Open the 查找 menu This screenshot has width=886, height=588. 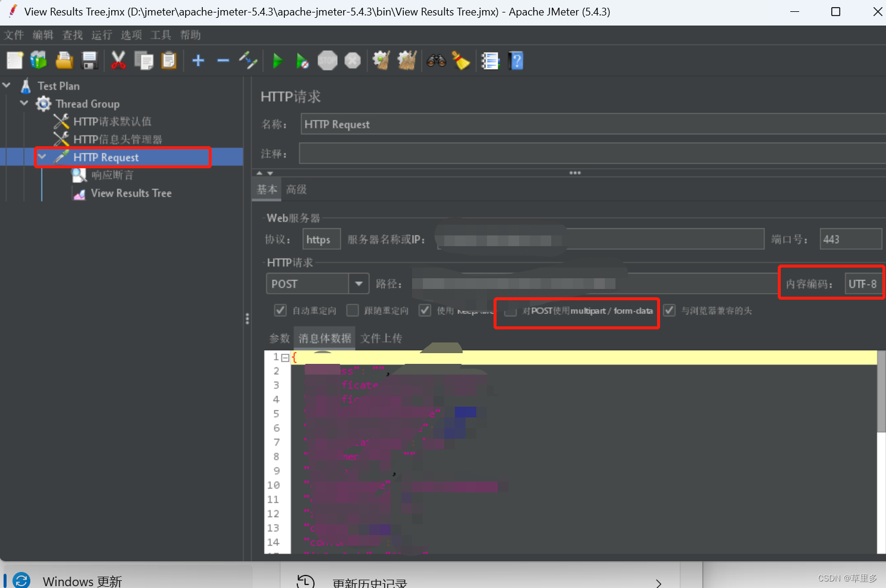[73, 35]
